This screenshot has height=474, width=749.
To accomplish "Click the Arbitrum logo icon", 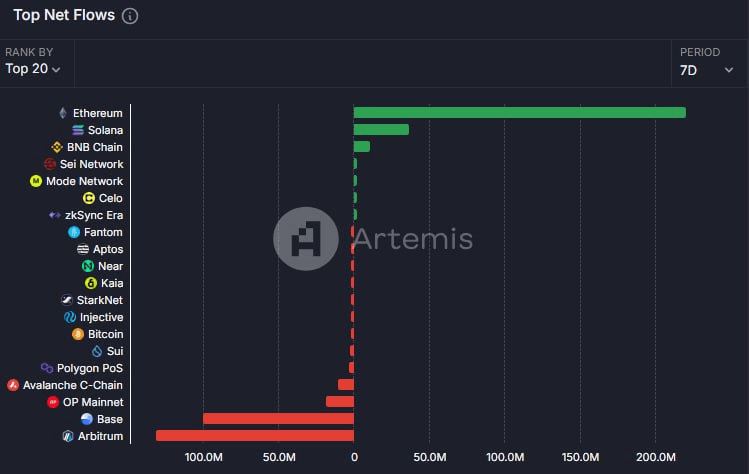I will (x=68, y=436).
